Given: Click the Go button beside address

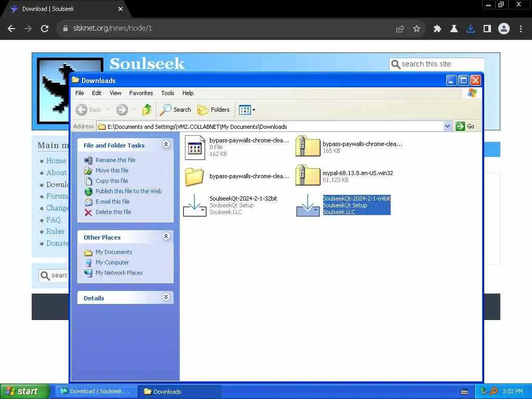Looking at the screenshot, I should [465, 126].
